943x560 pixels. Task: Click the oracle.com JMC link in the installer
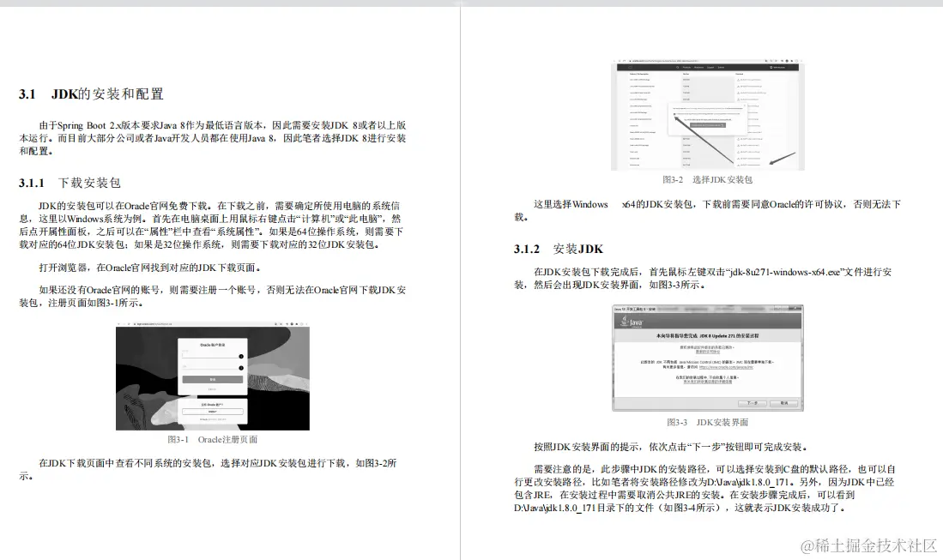pos(725,368)
